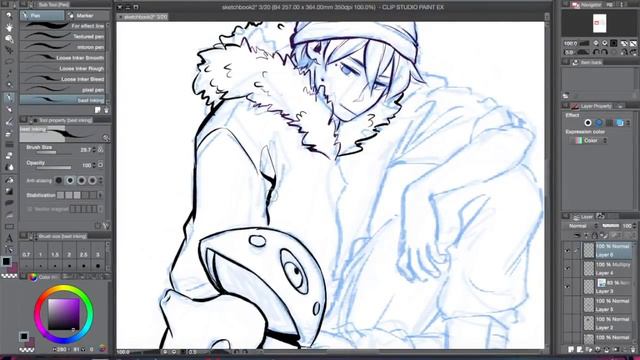Screen dimensions: 640x360
Task: Open the Tool property panel menu
Action: [23, 120]
